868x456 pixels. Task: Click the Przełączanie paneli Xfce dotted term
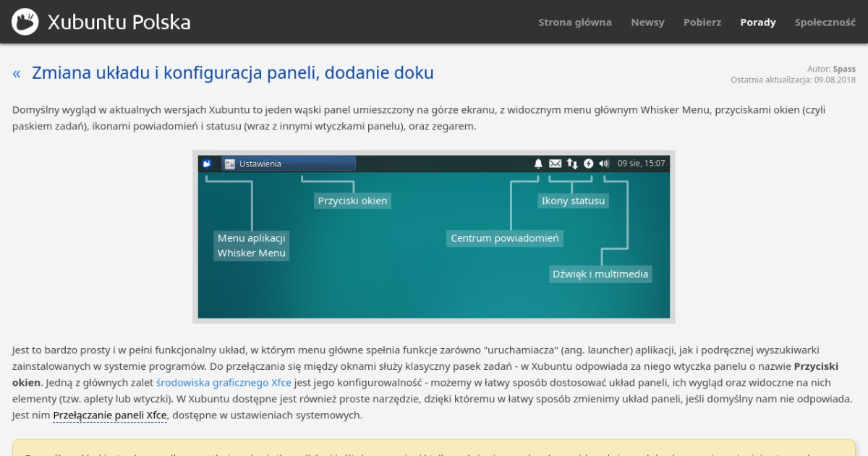coord(110,415)
